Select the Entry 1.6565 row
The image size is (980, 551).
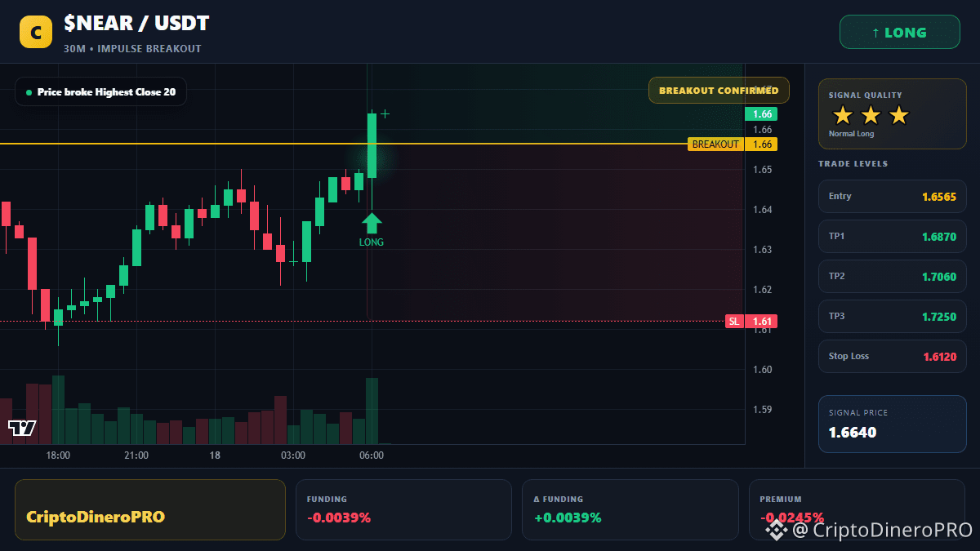point(893,196)
